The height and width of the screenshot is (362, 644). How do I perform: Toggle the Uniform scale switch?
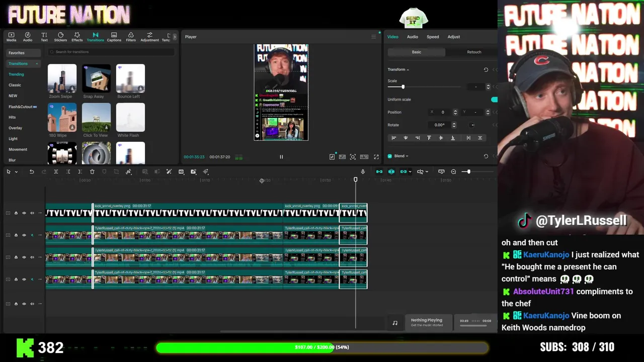tap(494, 100)
